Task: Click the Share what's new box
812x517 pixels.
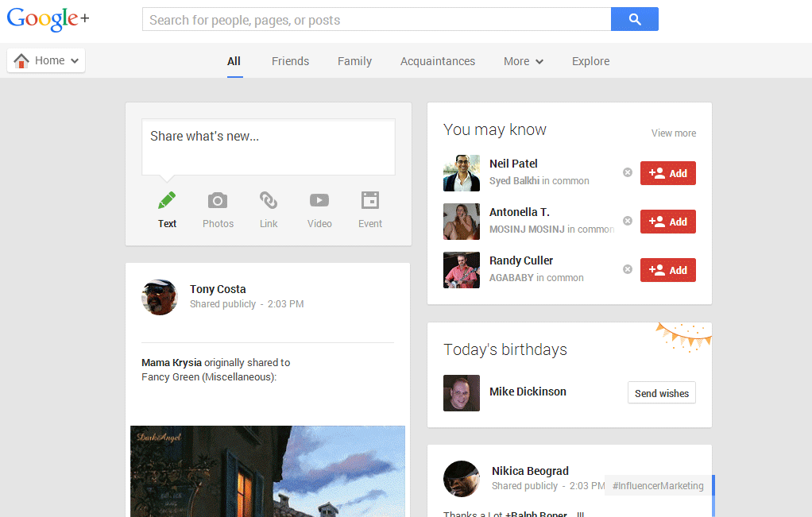Action: tap(269, 147)
